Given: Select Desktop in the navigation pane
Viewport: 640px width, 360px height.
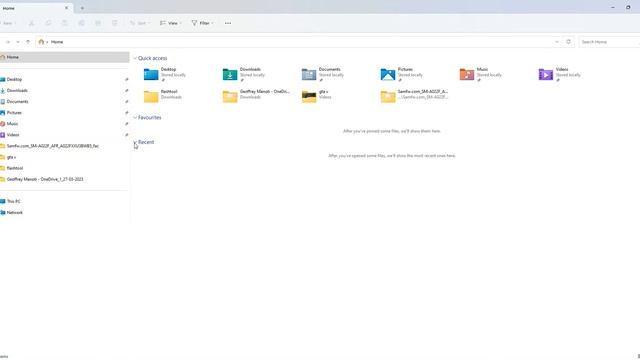Looking at the screenshot, I should [64, 80].
